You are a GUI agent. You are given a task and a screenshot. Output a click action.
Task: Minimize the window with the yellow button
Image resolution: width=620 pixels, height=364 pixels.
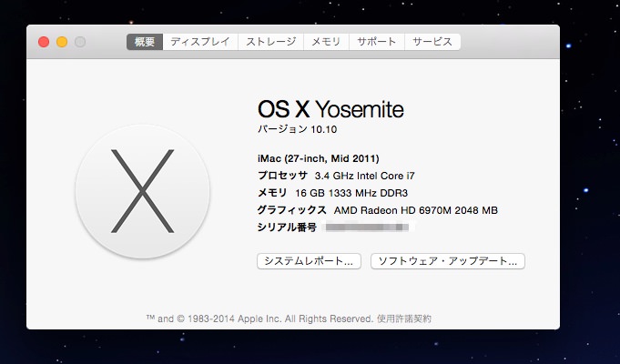coord(62,42)
